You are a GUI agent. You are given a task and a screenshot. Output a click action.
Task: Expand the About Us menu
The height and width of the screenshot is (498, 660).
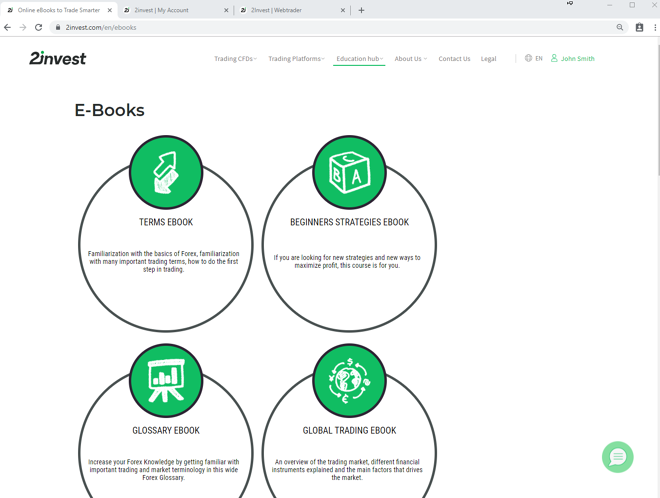point(410,59)
